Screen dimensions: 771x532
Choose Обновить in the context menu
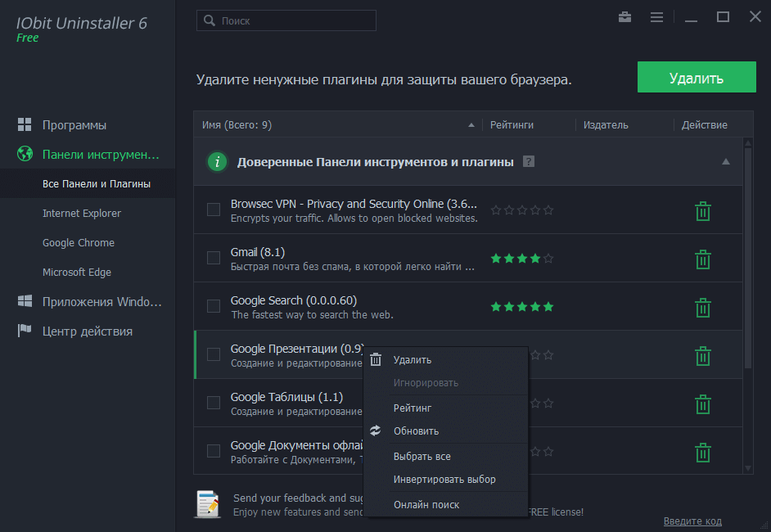pyautogui.click(x=445, y=431)
